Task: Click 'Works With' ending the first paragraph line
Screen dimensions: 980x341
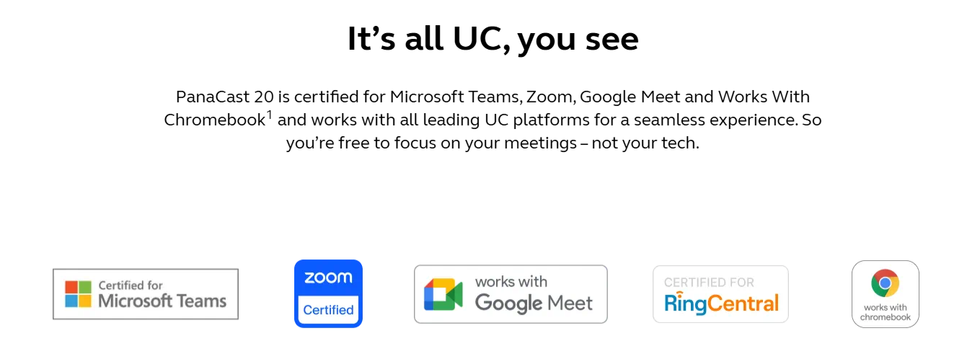Action: 764,97
